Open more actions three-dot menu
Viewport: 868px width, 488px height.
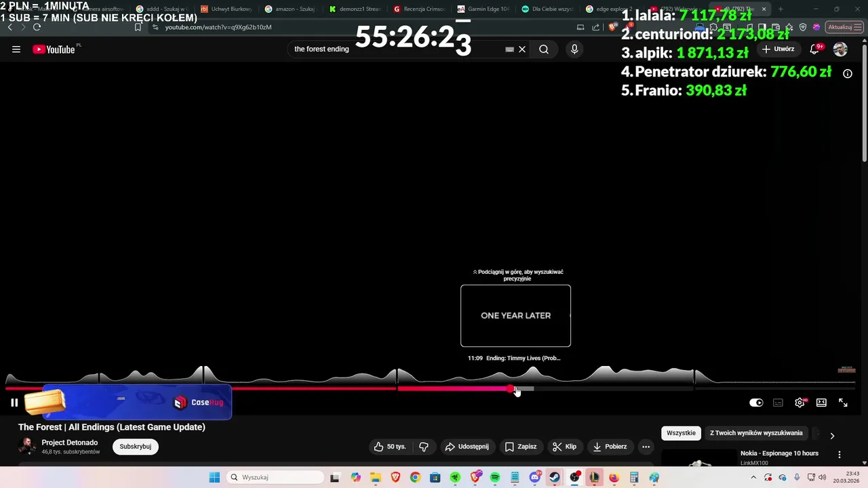click(646, 447)
